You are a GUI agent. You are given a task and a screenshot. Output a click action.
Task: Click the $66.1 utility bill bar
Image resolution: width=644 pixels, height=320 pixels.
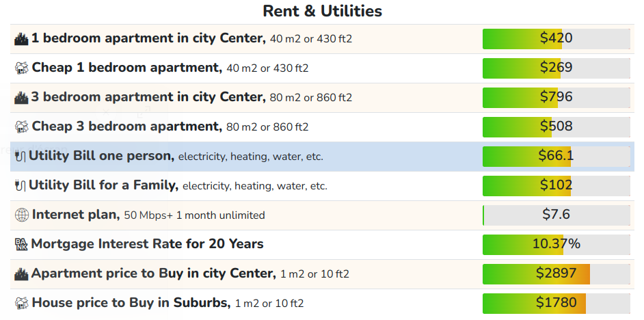tap(556, 156)
